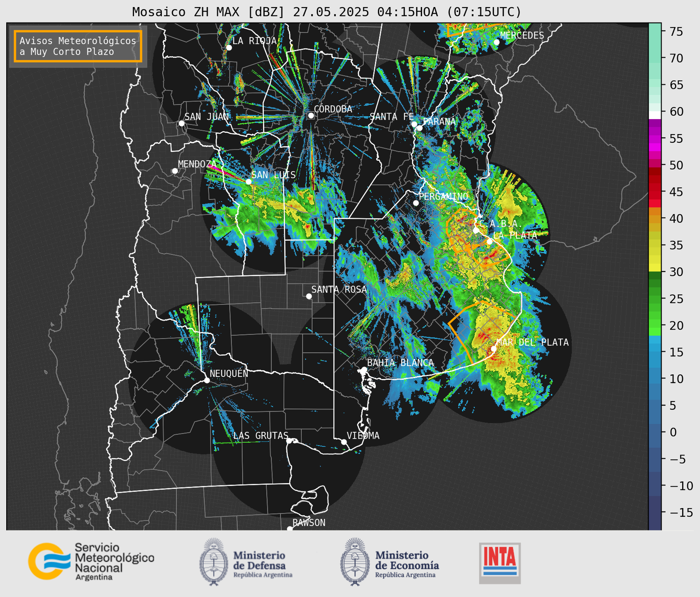The height and width of the screenshot is (597, 700).
Task: Click the Servicio Meteorológico Nacional logo
Action: 91,561
